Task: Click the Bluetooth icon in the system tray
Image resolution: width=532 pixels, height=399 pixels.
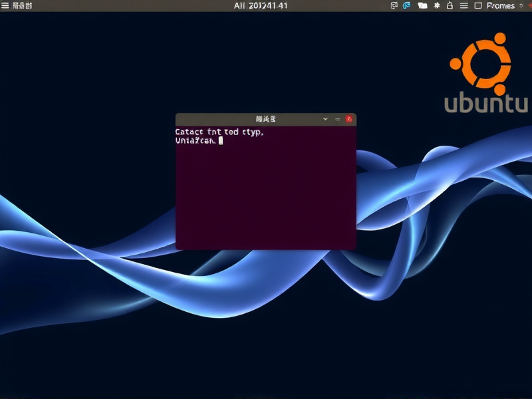Action: 406,6
